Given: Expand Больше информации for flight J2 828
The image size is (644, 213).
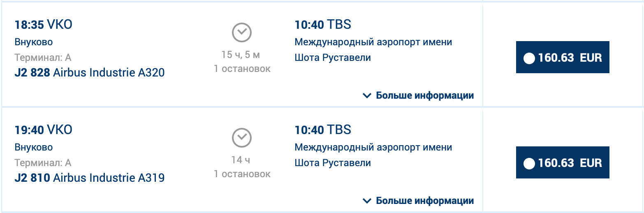Looking at the screenshot, I should [x=419, y=96].
